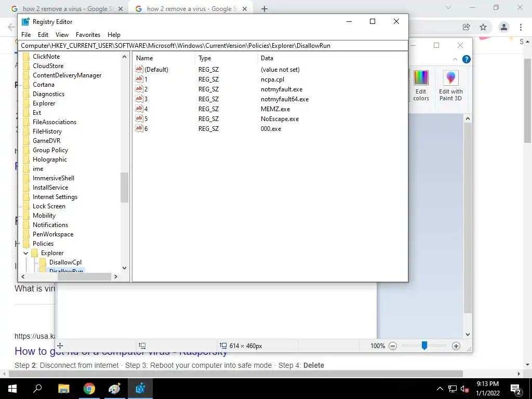The width and height of the screenshot is (532, 399).
Task: Select the CloudStore key folder
Action: [x=48, y=66]
